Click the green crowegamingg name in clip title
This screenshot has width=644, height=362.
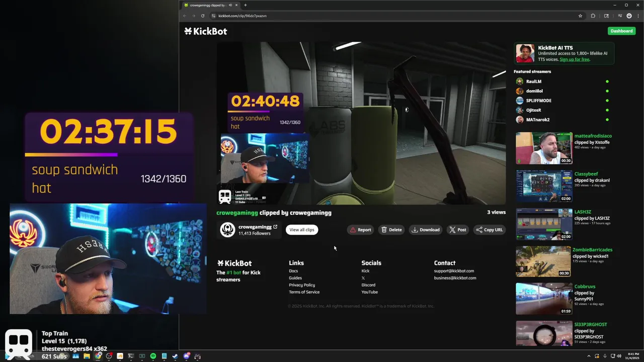click(x=237, y=213)
